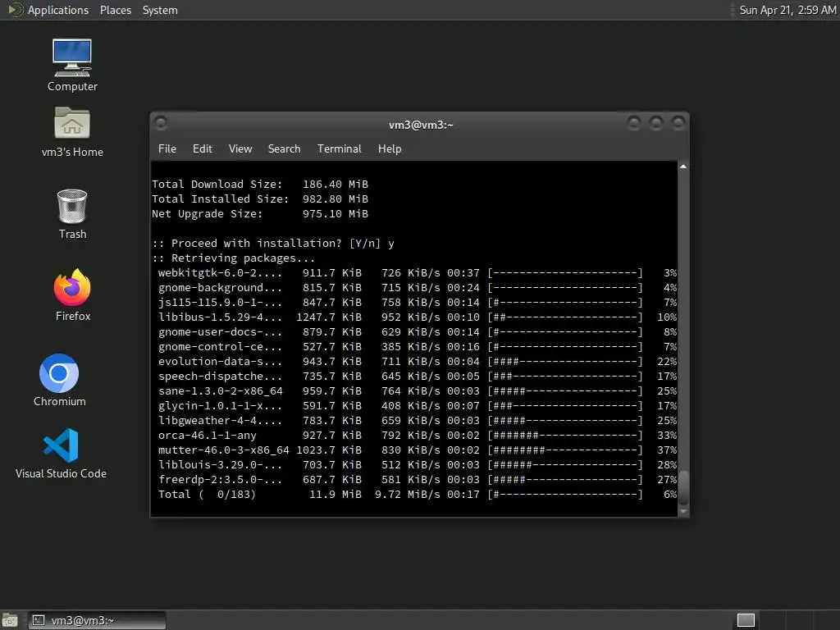Open the terminal Edit menu
This screenshot has height=630, width=840.
(203, 149)
